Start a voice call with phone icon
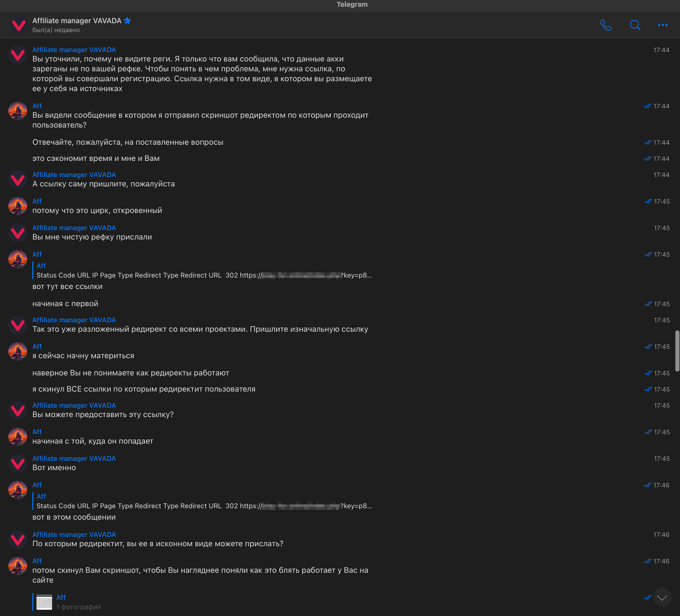The width and height of the screenshot is (680, 616). [606, 25]
